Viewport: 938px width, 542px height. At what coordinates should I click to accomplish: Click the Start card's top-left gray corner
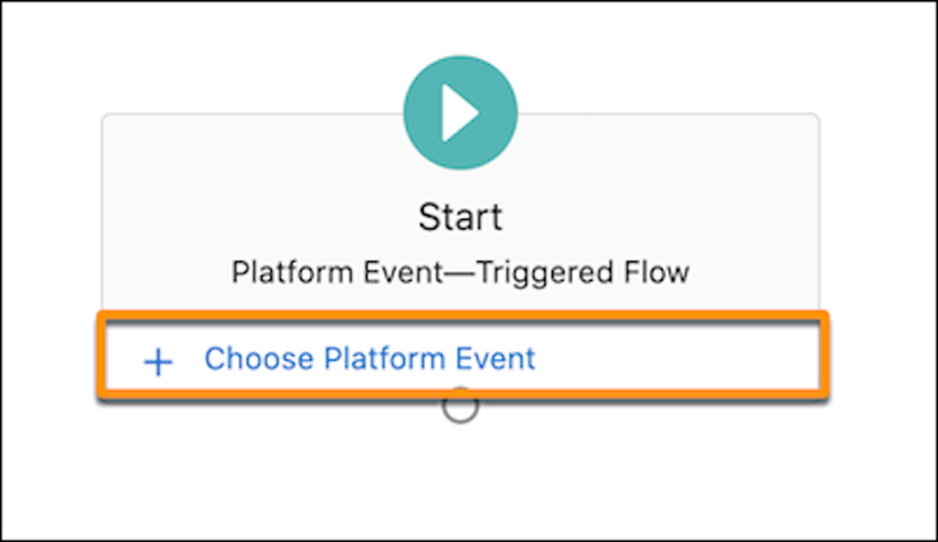[106, 118]
